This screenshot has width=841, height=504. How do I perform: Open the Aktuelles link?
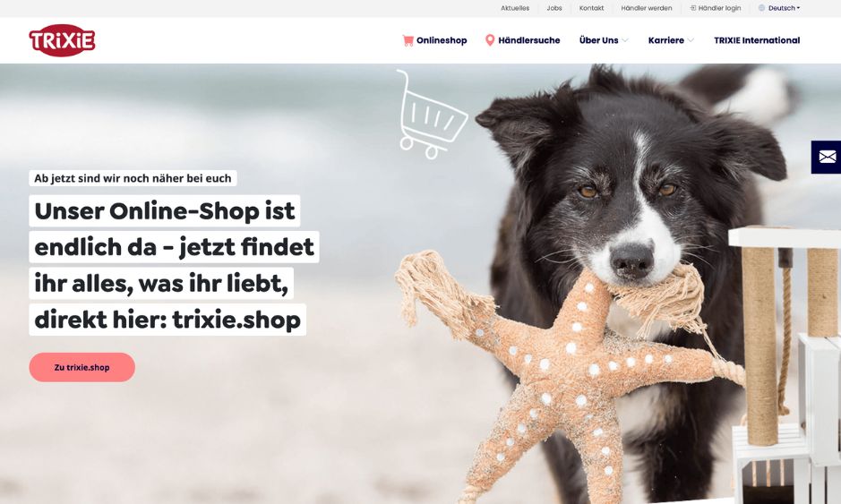515,8
